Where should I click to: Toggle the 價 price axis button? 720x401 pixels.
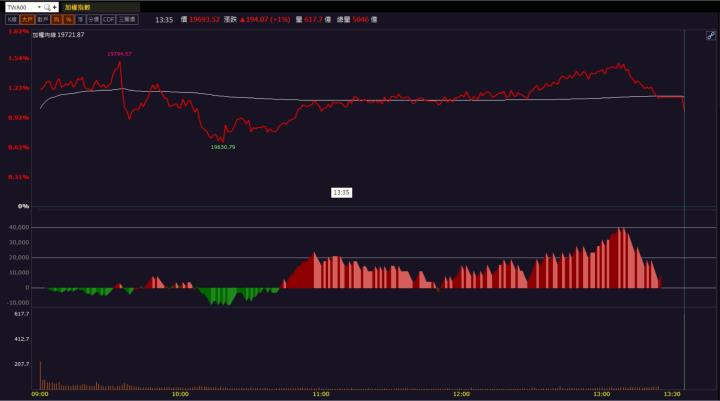(x=57, y=18)
